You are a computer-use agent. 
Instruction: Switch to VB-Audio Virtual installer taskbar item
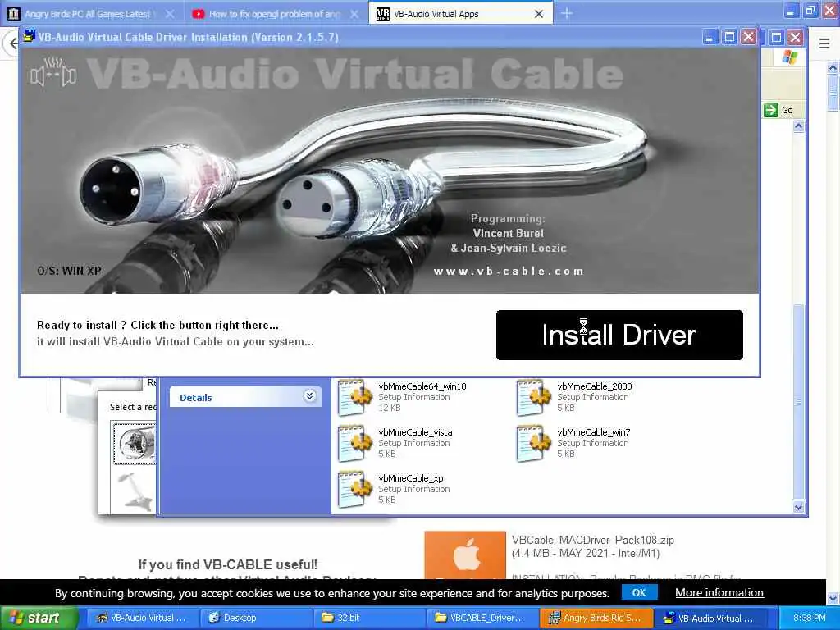pyautogui.click(x=710, y=618)
